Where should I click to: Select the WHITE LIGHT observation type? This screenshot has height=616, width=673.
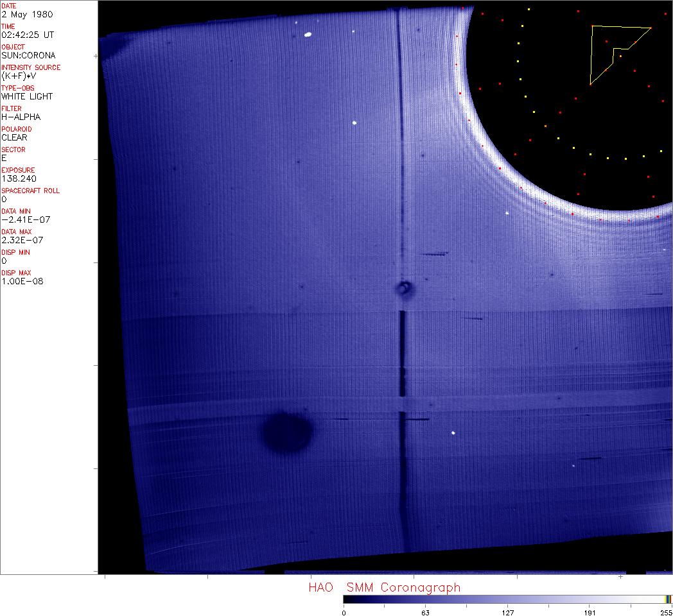27,96
